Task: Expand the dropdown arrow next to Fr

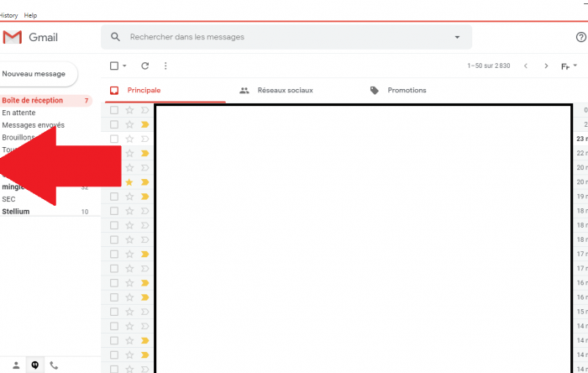Action: click(575, 66)
